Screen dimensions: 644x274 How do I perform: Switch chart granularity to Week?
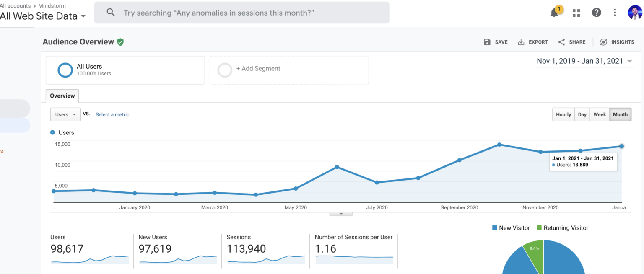(x=600, y=114)
